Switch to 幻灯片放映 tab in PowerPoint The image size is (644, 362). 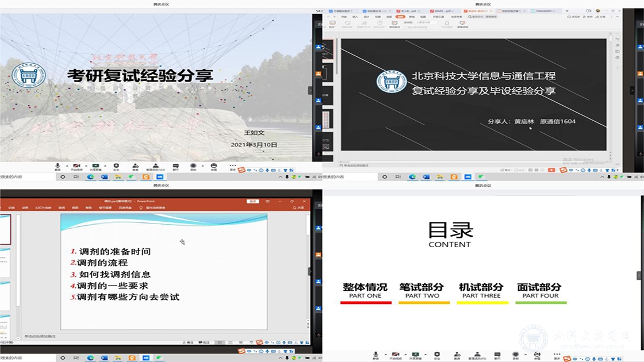[43, 207]
